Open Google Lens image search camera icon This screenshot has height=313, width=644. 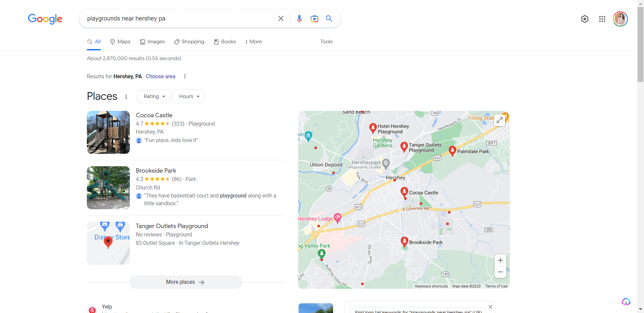click(314, 18)
